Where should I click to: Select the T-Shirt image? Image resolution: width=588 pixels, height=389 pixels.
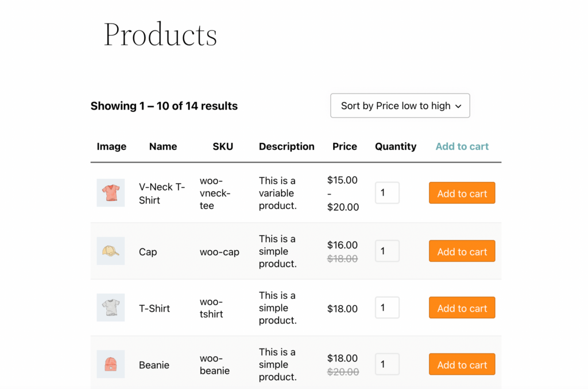click(110, 308)
